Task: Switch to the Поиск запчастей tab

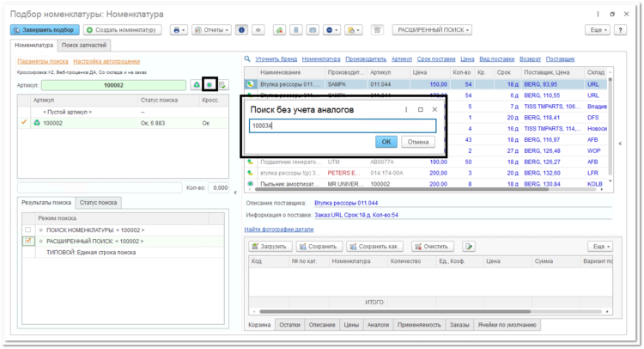Action: (84, 46)
